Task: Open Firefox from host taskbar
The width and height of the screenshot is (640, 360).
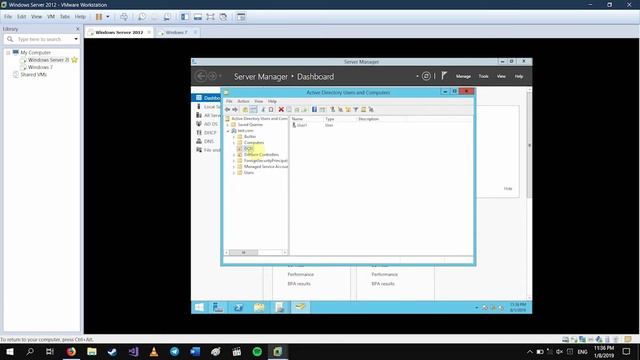Action: (x=71, y=352)
